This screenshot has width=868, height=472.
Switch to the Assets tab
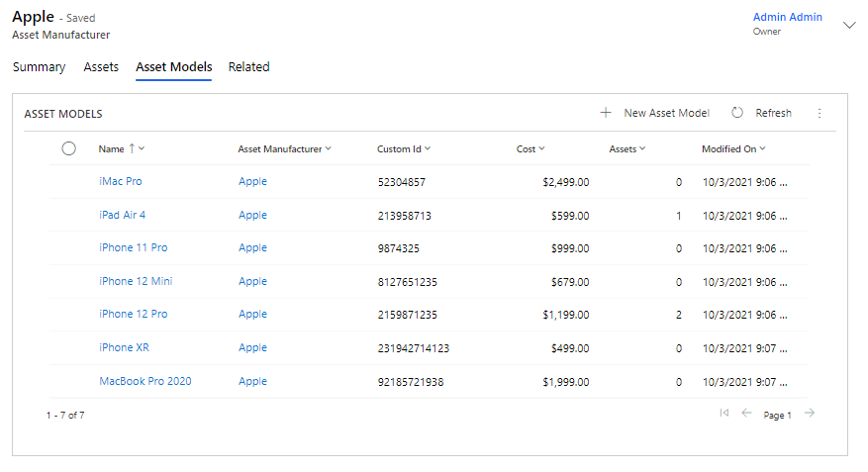tap(101, 67)
